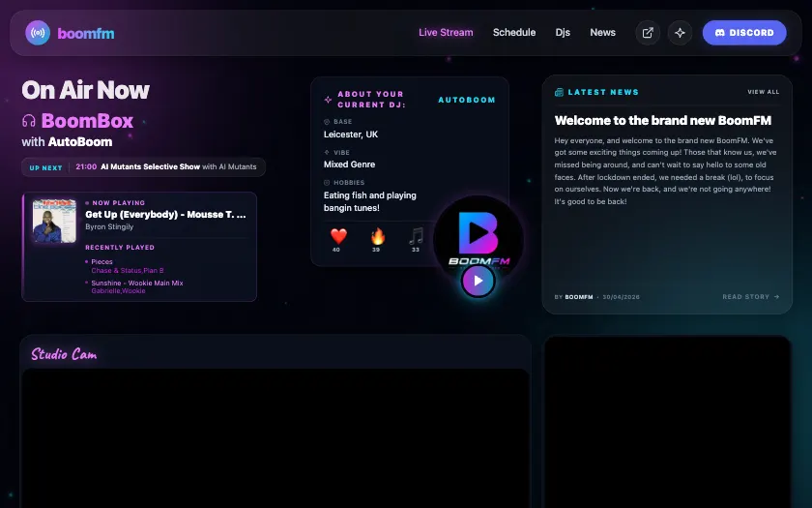This screenshot has height=508, width=812.
Task: Click the Leicester, UK base value
Action: click(351, 134)
